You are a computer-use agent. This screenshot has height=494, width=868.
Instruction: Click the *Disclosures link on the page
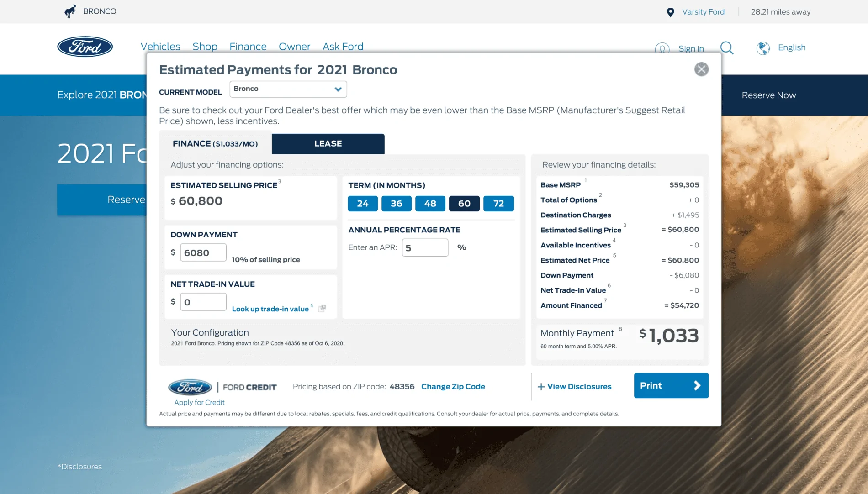(79, 467)
